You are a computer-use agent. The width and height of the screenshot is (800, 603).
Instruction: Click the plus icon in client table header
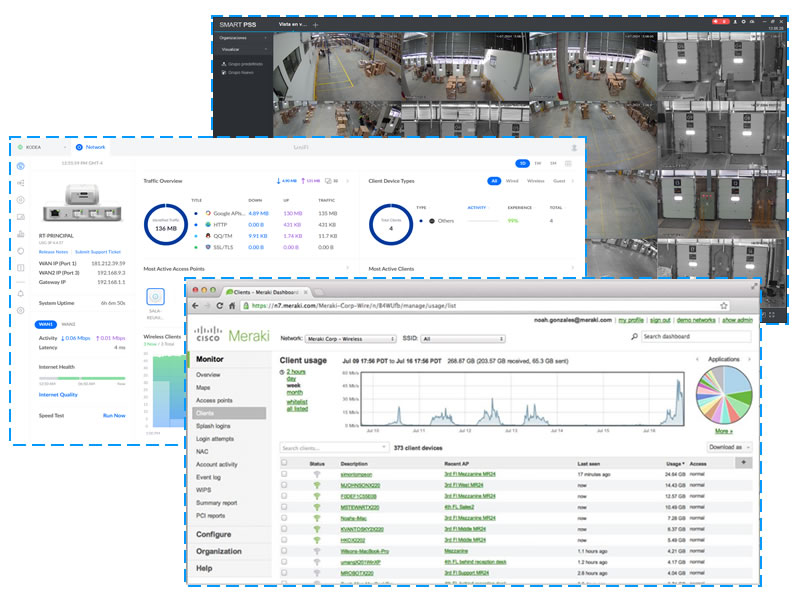pos(742,462)
